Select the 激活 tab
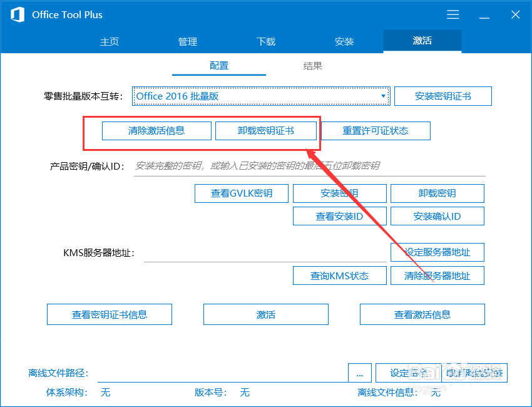The width and height of the screenshot is (532, 407). point(422,41)
